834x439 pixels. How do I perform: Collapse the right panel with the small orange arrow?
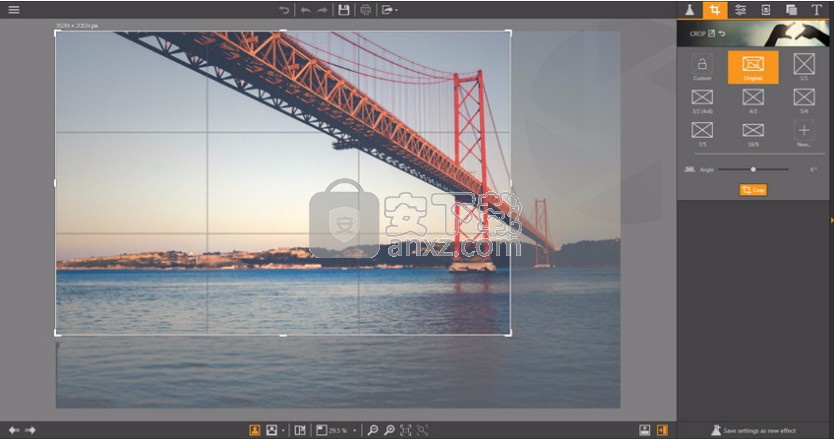pos(831,220)
